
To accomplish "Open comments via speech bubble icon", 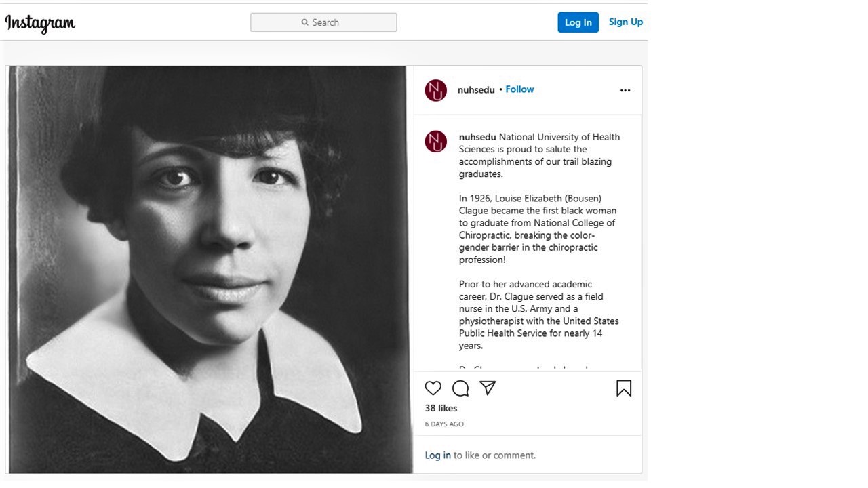I will click(460, 388).
